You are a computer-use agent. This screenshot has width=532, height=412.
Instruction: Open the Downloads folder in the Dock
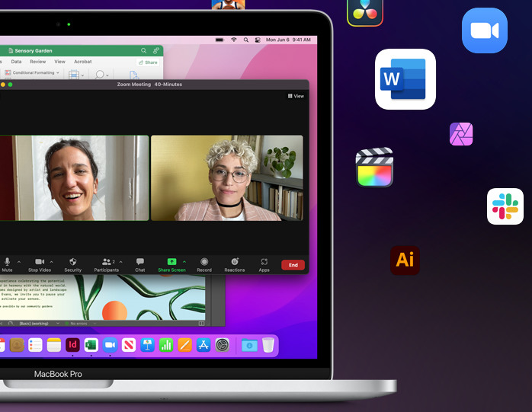(249, 346)
